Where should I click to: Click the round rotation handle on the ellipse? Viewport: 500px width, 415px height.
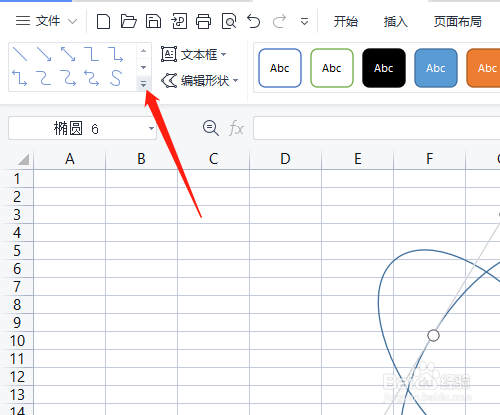pos(433,335)
